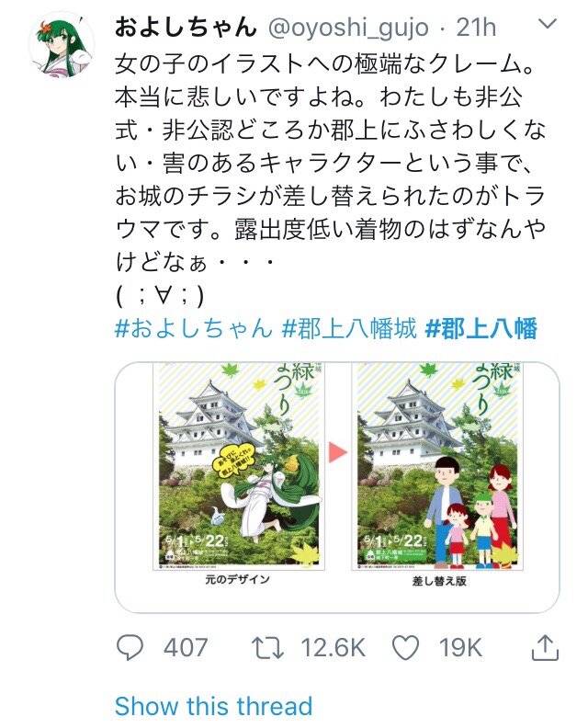
Task: Tap the share upload icon
Action: point(545,648)
